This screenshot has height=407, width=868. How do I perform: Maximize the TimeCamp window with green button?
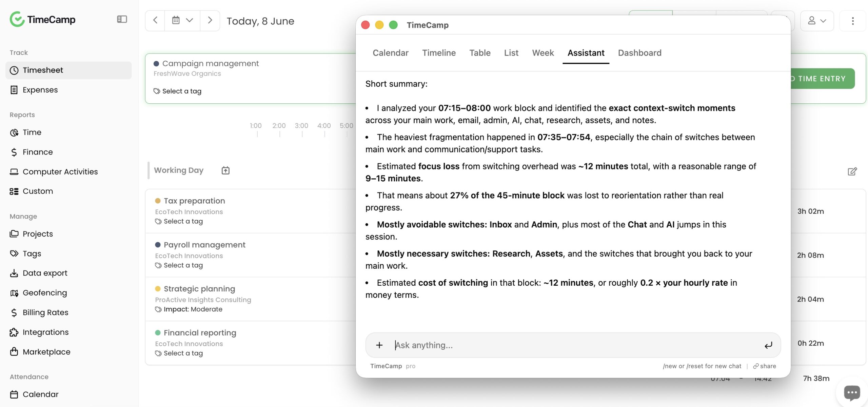pyautogui.click(x=393, y=25)
